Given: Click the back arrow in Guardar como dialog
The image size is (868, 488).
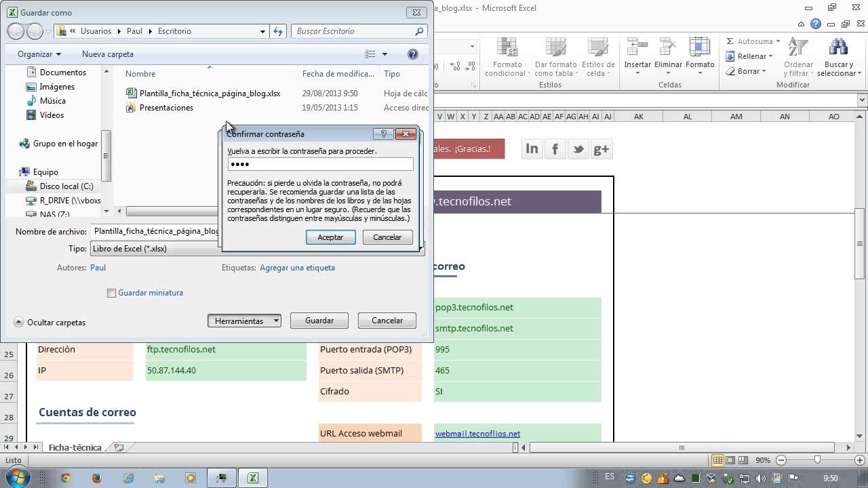Looking at the screenshot, I should (x=16, y=31).
